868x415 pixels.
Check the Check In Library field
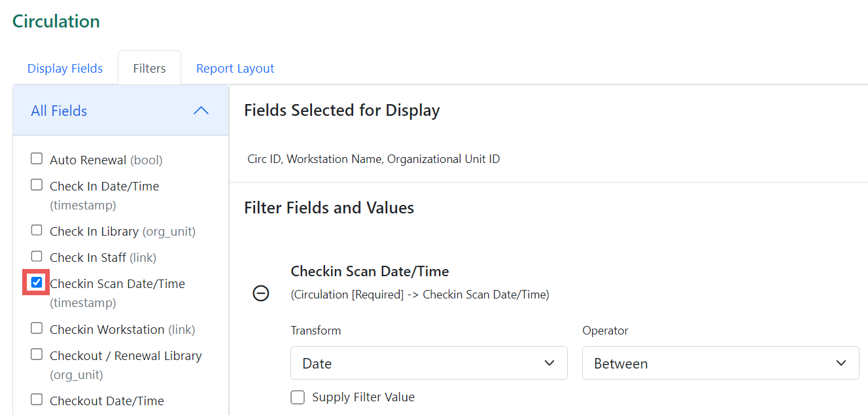[36, 230]
